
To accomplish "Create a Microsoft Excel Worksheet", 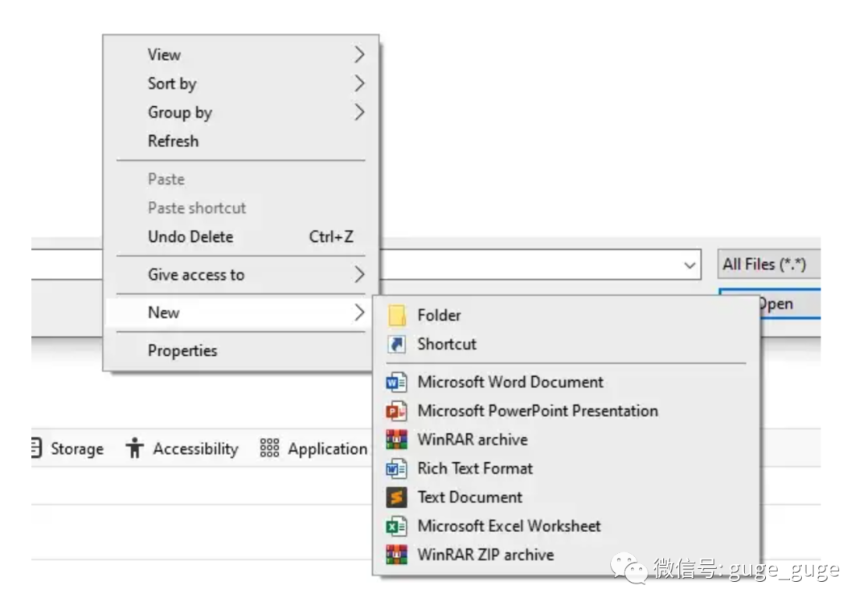I will point(567,526).
